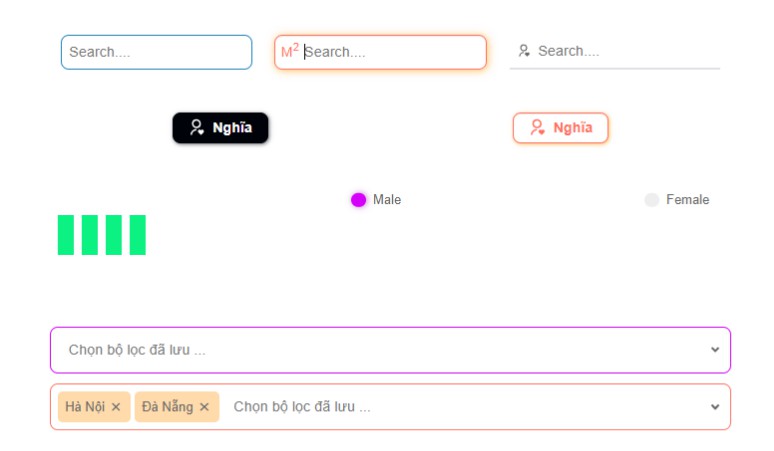Click the first green loading bar
Image resolution: width=774 pixels, height=451 pixels.
(66, 235)
